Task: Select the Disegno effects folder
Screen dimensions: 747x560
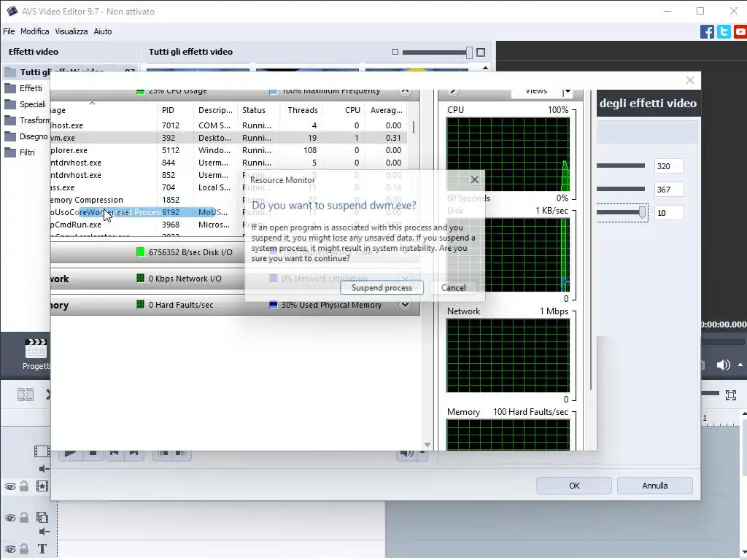Action: click(26, 136)
